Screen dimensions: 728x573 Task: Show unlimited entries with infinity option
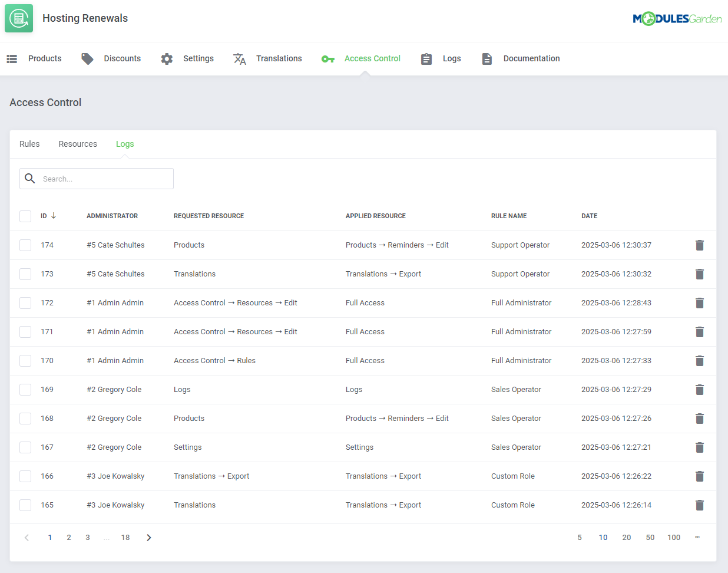point(697,538)
